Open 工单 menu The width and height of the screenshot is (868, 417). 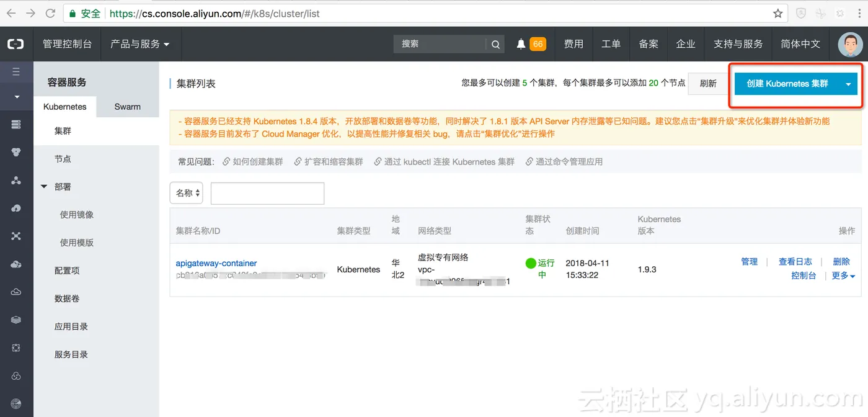tap(611, 44)
